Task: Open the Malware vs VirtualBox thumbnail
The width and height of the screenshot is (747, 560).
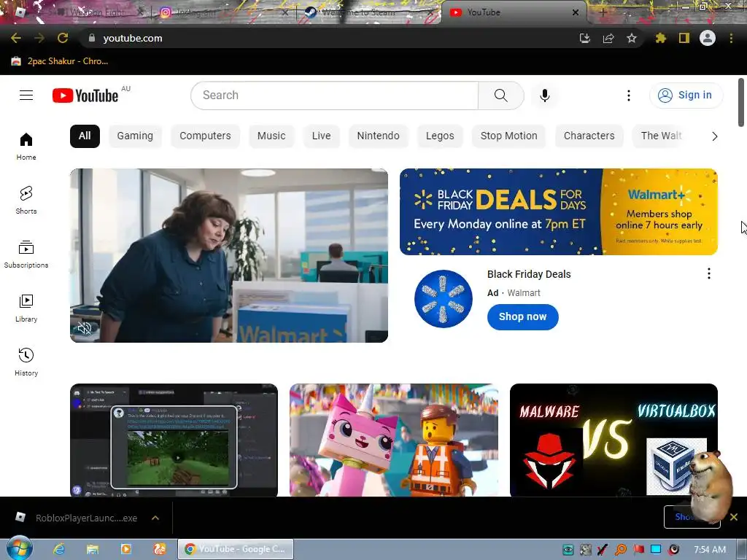Action: [x=614, y=440]
